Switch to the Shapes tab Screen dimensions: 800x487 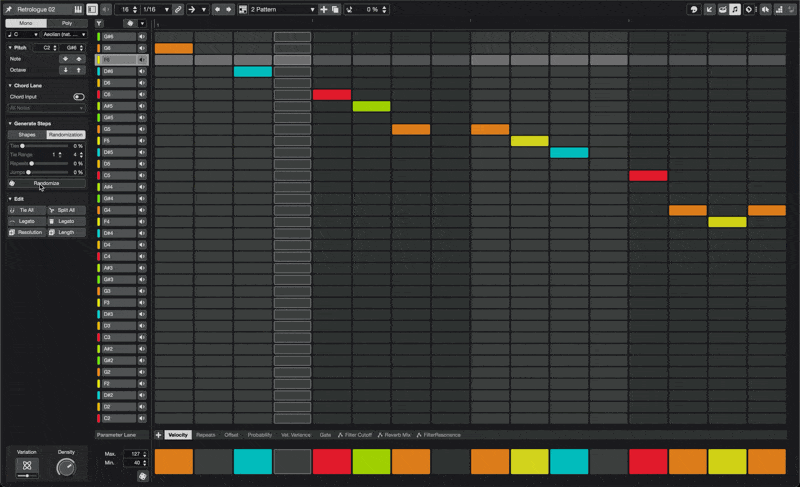(x=27, y=134)
